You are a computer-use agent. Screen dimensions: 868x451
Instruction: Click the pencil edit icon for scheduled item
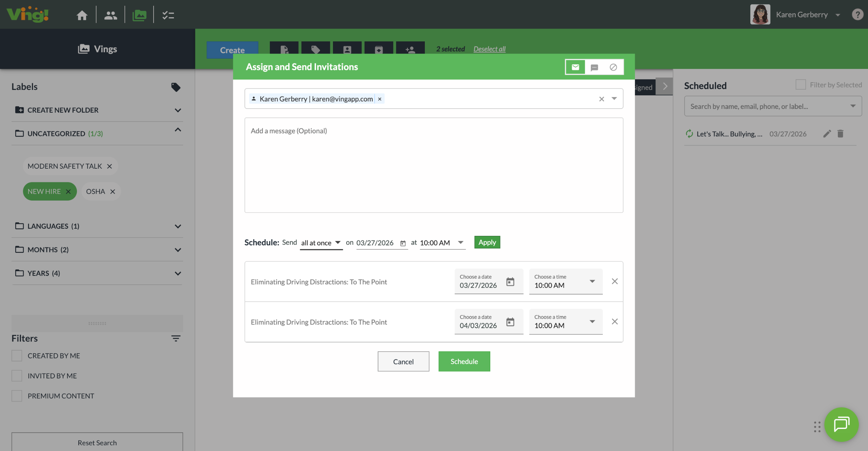click(x=827, y=134)
